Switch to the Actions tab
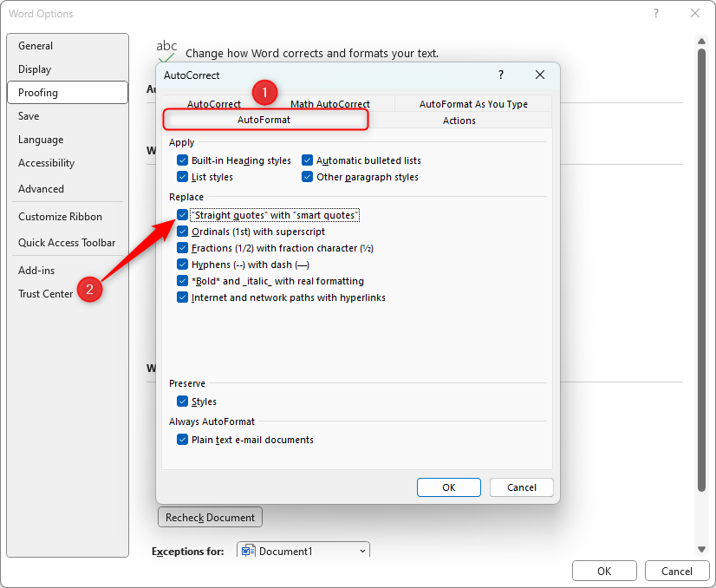The image size is (716, 588). [x=459, y=121]
